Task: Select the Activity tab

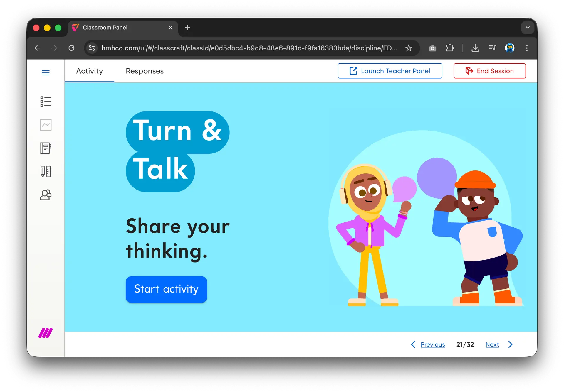Action: point(89,71)
